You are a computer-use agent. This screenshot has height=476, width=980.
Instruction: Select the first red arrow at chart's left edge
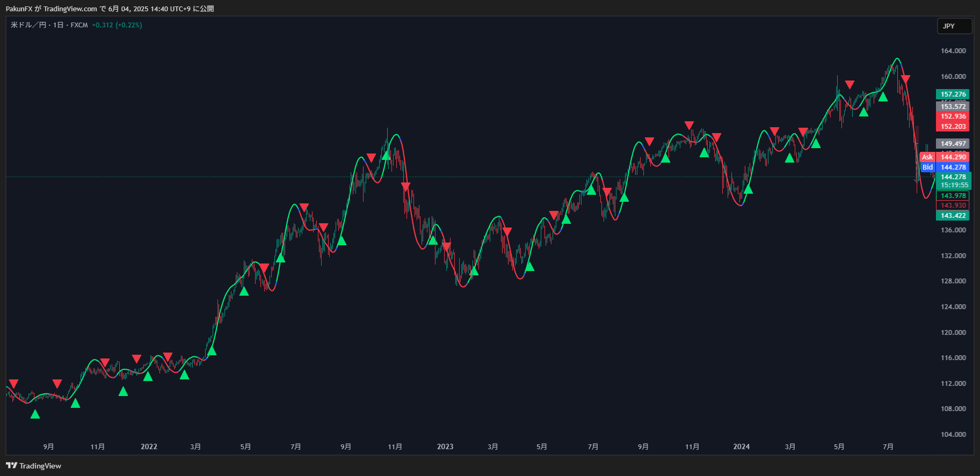[14, 384]
